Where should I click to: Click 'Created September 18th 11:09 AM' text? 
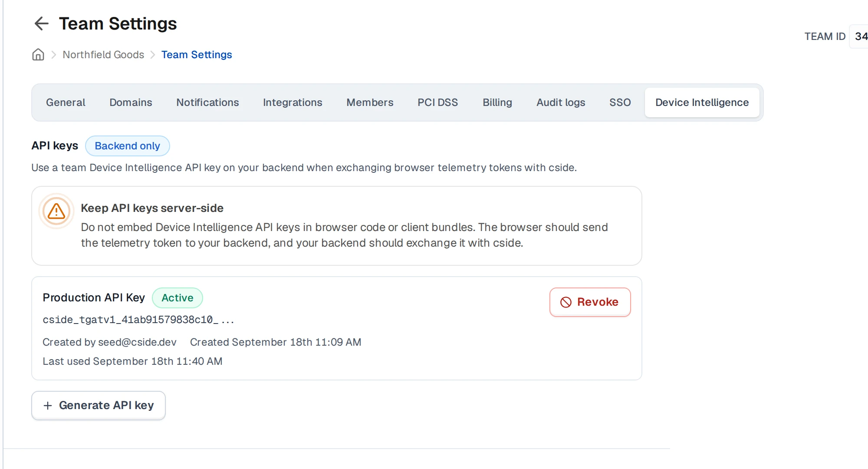tap(276, 342)
